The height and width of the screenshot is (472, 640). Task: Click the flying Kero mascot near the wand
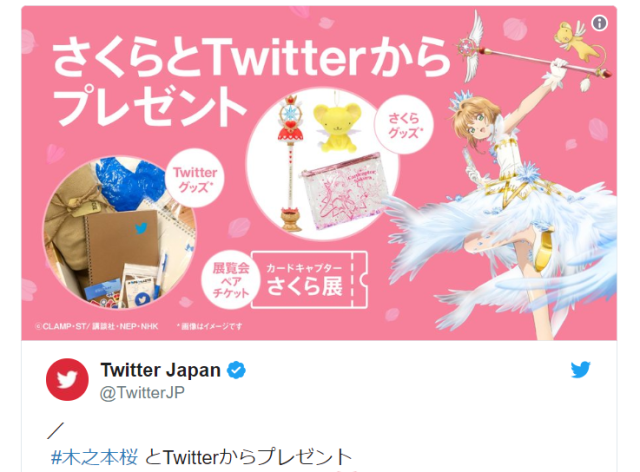[578, 41]
